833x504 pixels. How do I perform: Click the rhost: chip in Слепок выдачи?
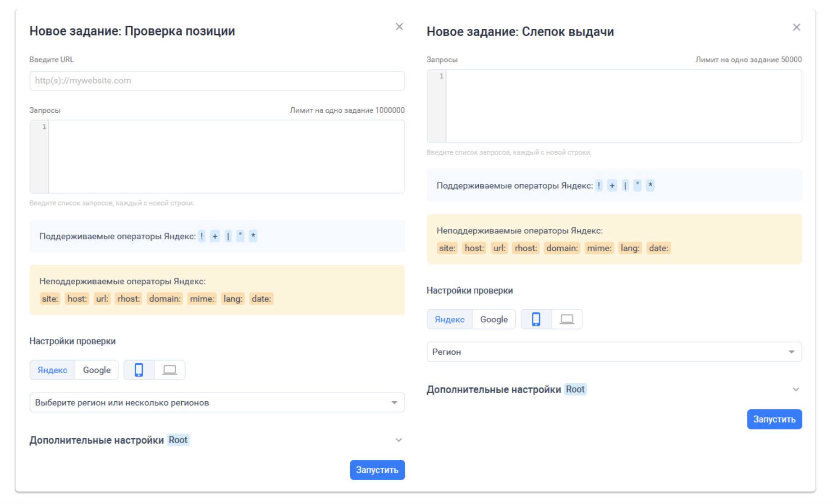point(526,248)
